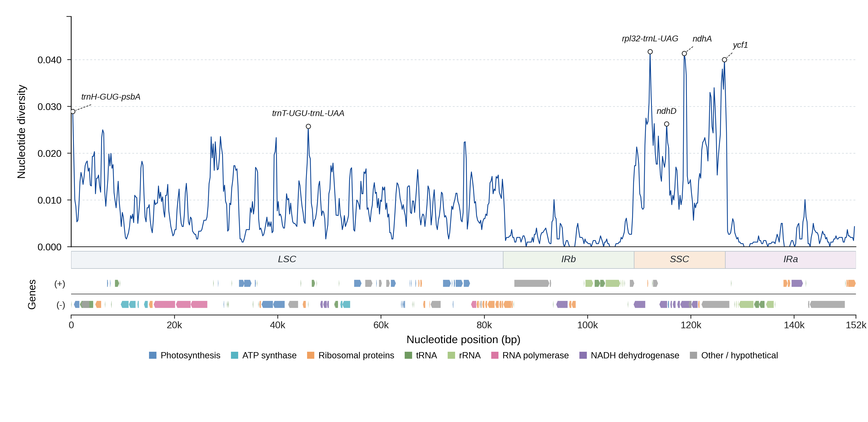Select the 'Other / hypothetical' legend text
The image size is (868, 422).
click(740, 355)
